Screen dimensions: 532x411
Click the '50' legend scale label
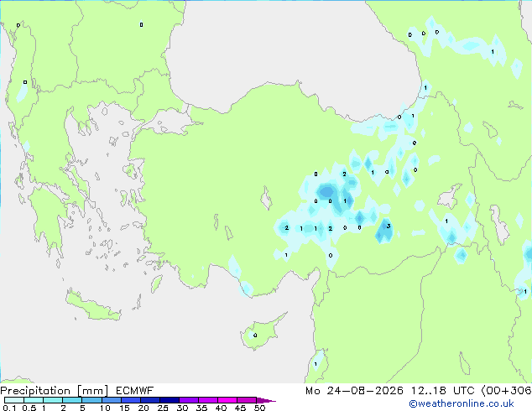click(259, 408)
